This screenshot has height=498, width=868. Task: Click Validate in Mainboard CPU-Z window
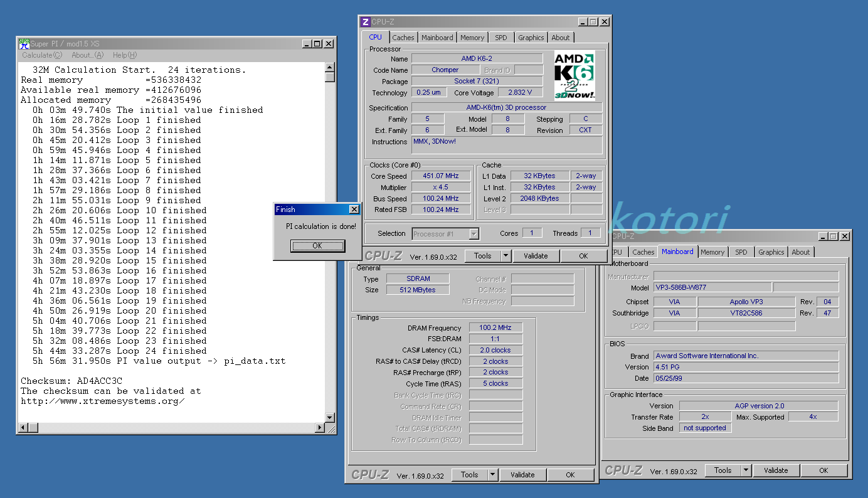[x=776, y=470]
